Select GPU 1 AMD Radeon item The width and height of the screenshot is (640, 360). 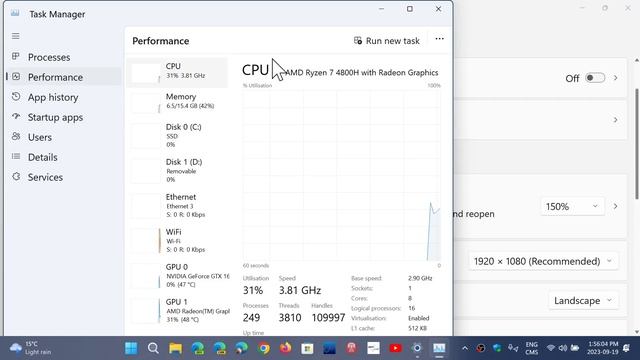(x=177, y=311)
